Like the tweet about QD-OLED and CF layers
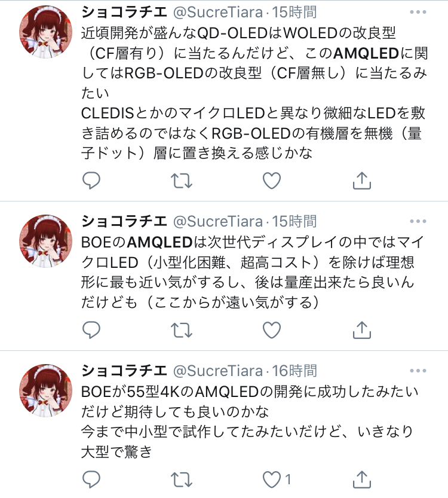Screen dimensions: 448x498 272,181
